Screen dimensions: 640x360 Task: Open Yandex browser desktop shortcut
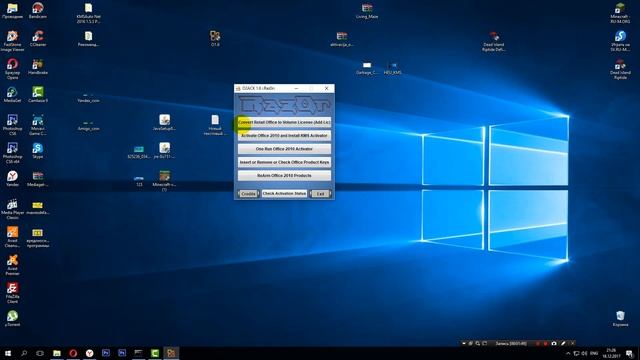[12, 178]
